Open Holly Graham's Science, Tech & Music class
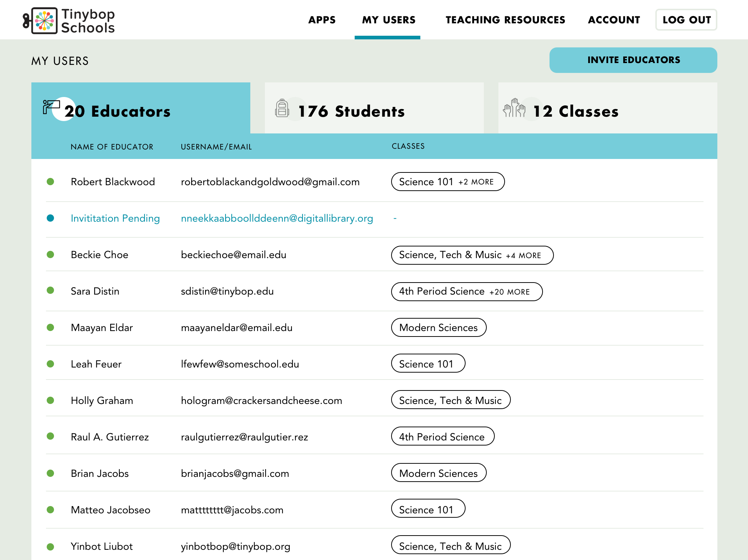This screenshot has height=560, width=748. pyautogui.click(x=451, y=400)
